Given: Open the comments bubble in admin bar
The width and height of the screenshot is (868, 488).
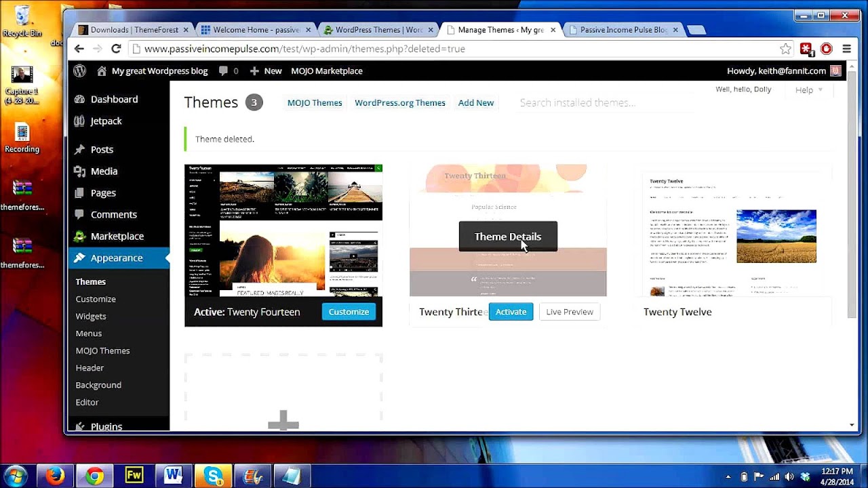Looking at the screenshot, I should (229, 70).
